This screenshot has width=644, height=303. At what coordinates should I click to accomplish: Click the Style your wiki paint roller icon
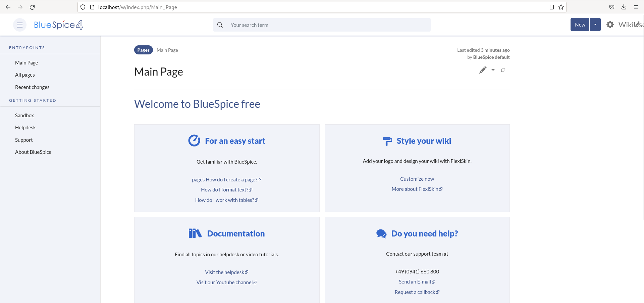[387, 141]
